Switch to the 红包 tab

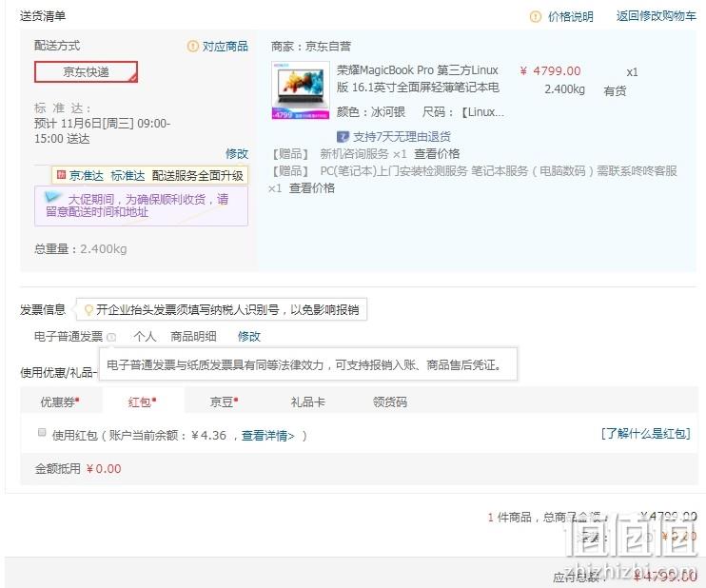pos(143,402)
